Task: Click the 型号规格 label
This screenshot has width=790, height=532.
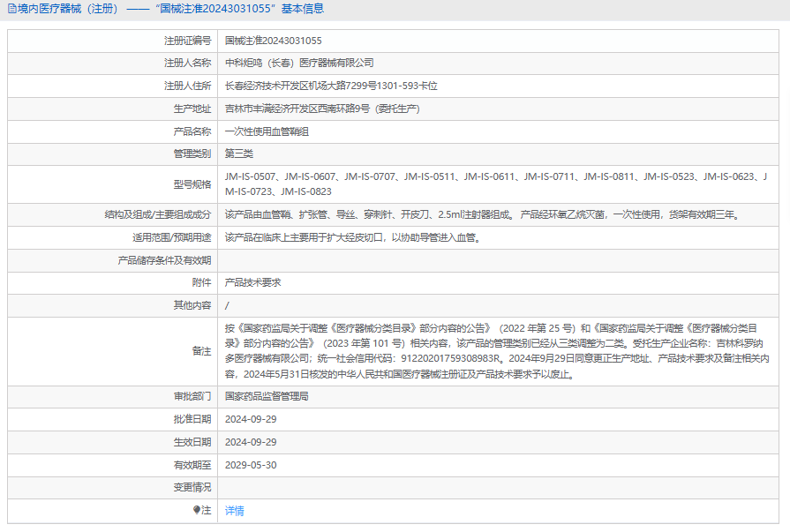Action: (x=192, y=185)
